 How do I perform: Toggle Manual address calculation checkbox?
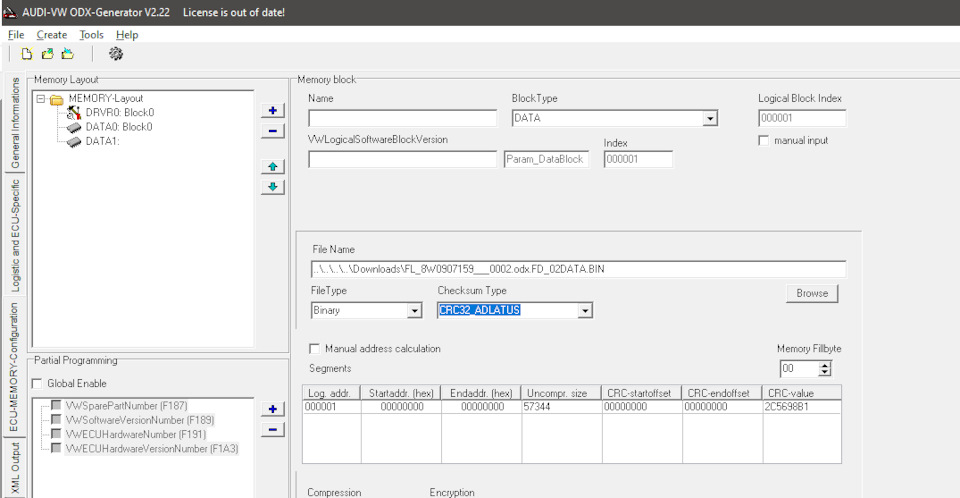point(315,349)
